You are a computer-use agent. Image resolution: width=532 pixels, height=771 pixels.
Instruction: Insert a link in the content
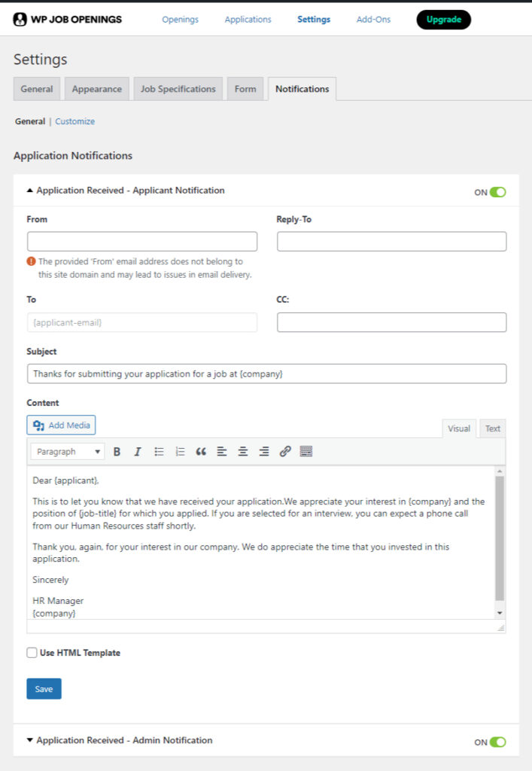[285, 452]
